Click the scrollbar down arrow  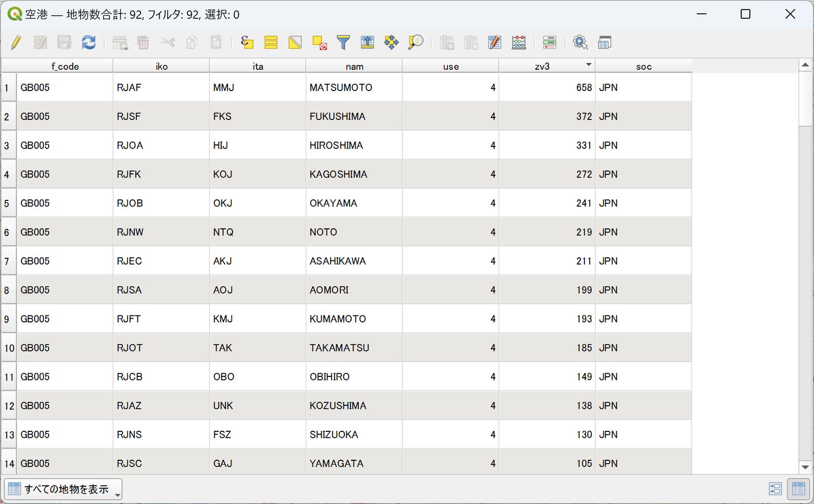[805, 467]
